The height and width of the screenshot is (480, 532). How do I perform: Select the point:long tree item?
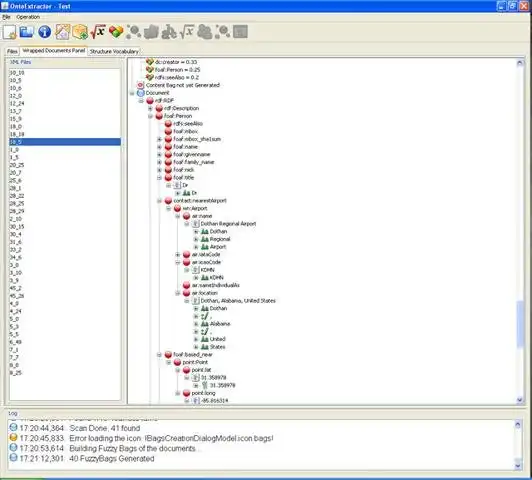pyautogui.click(x=203, y=393)
